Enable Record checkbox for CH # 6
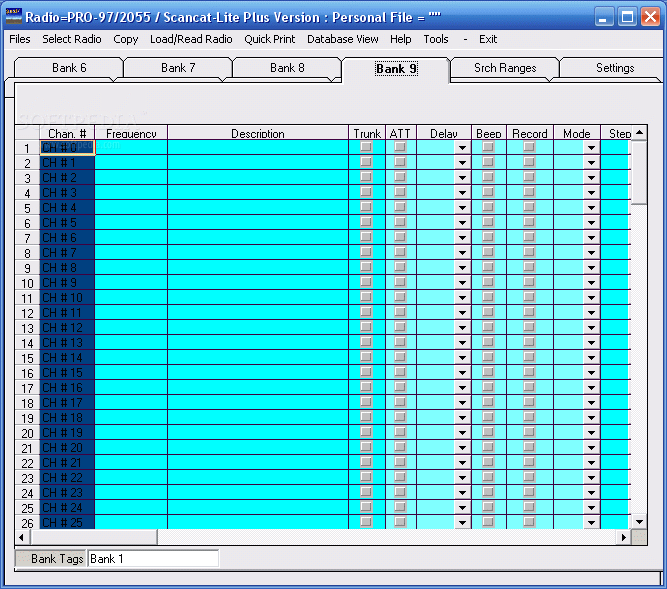The image size is (667, 589). point(529,237)
